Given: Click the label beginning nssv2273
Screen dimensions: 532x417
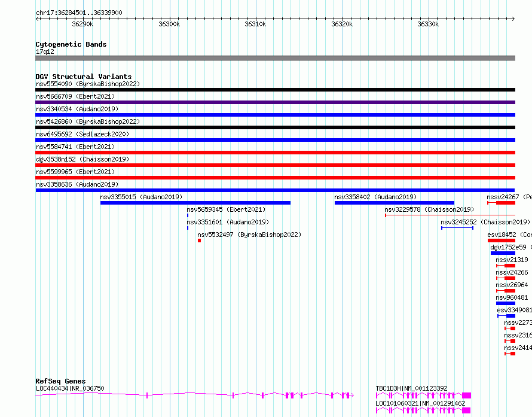Looking at the screenshot, I should click(x=518, y=322).
